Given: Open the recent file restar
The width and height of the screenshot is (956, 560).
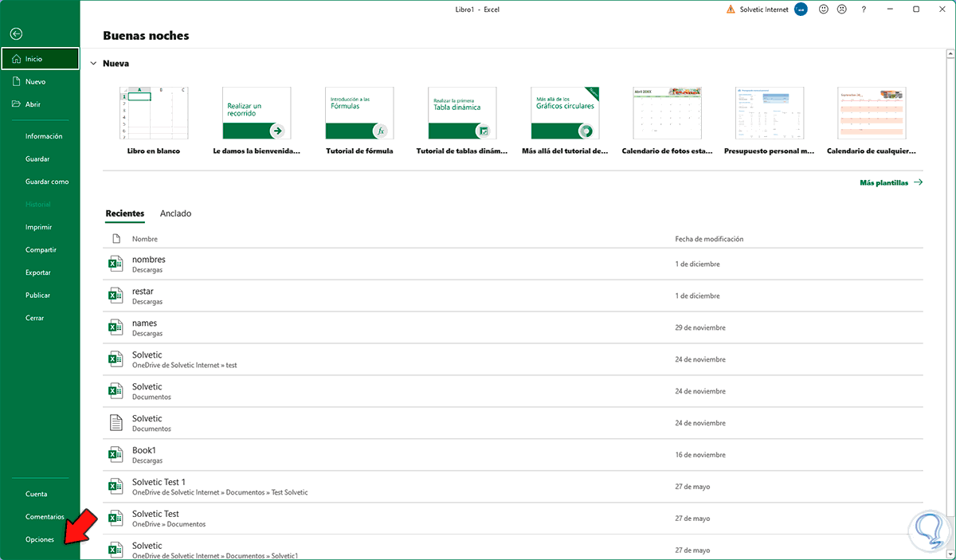Looking at the screenshot, I should pos(514,296).
